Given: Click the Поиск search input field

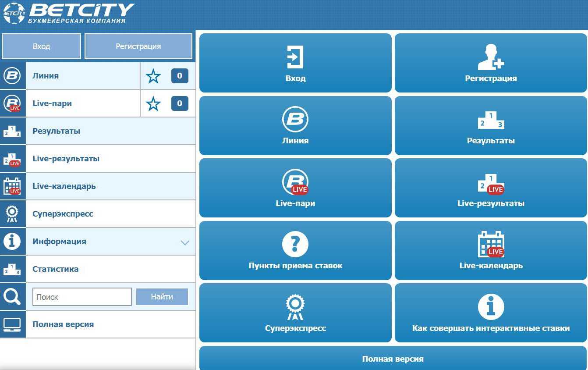Looking at the screenshot, I should (82, 297).
